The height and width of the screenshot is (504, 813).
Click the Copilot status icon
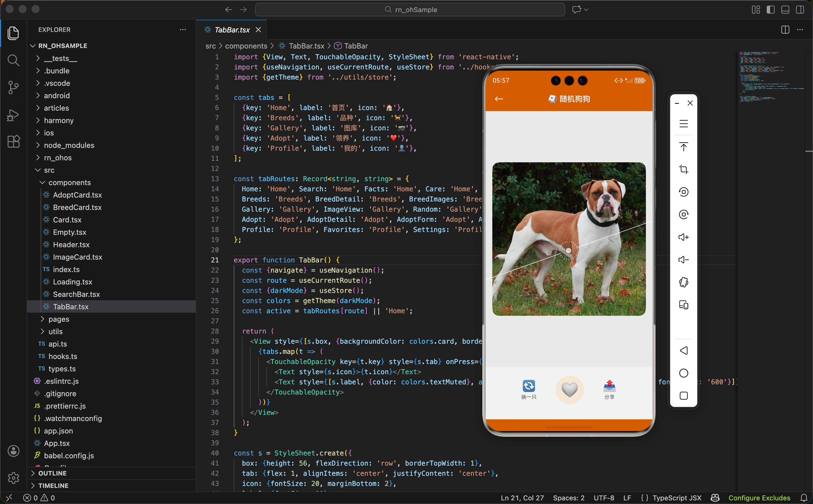[x=715, y=498]
